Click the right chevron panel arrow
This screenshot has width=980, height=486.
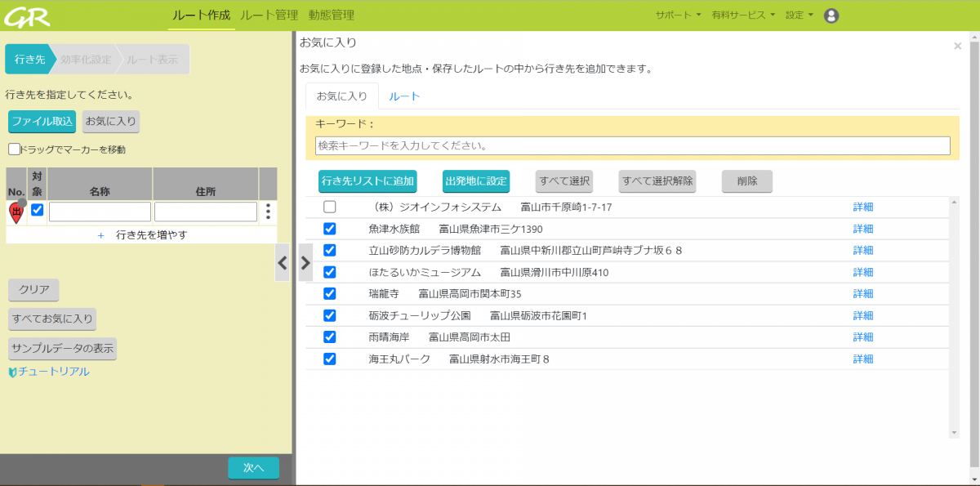305,263
